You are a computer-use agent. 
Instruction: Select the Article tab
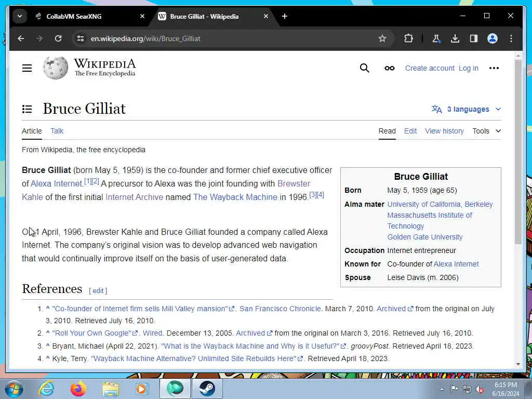point(32,131)
